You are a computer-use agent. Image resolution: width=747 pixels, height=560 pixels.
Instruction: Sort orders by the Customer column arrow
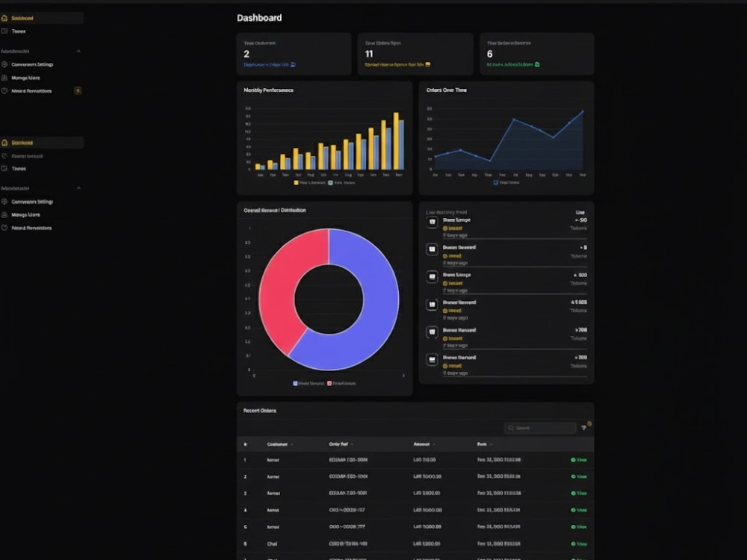(291, 445)
